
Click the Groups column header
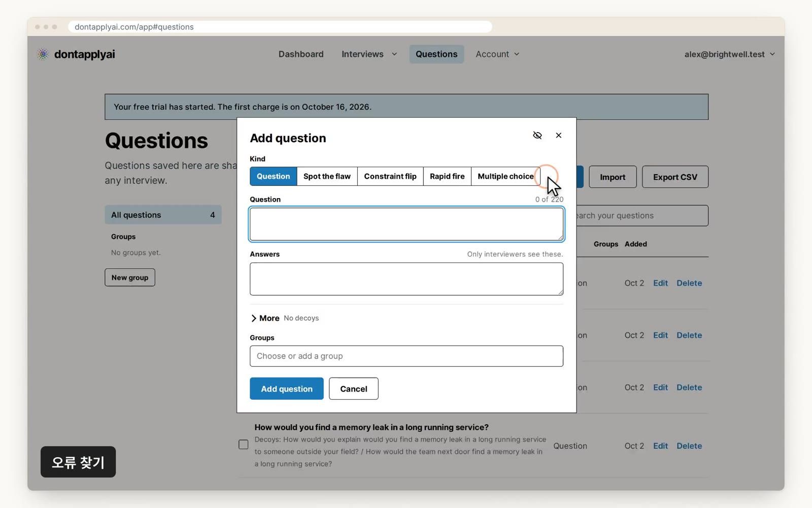pos(606,244)
